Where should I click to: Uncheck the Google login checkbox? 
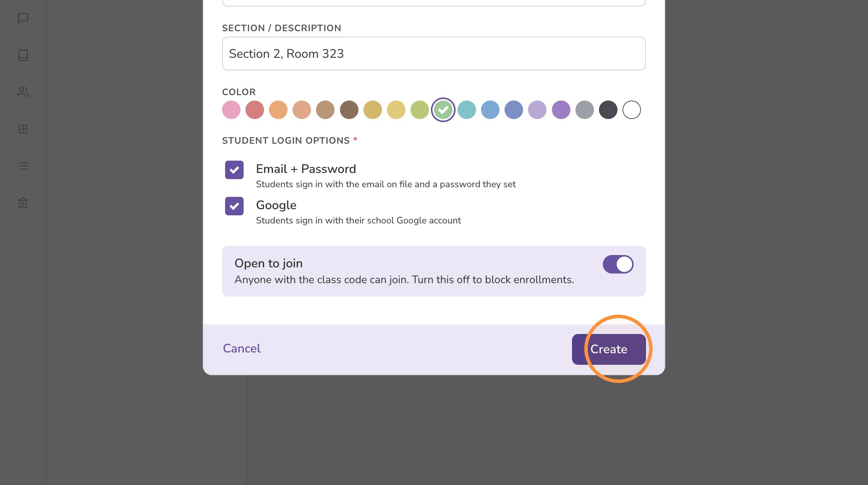[x=234, y=206]
